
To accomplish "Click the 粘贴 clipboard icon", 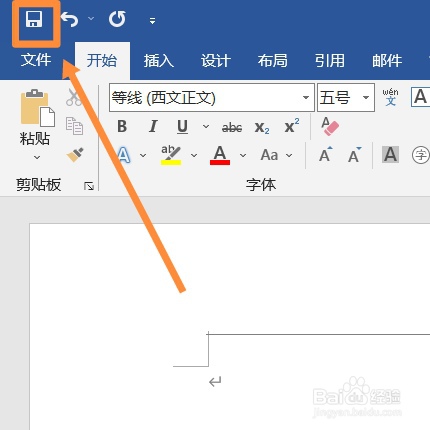I will point(37,108).
